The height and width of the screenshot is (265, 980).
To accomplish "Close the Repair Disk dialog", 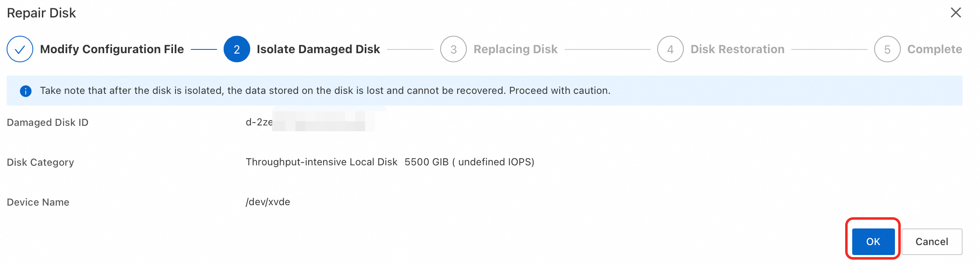I will point(956,13).
